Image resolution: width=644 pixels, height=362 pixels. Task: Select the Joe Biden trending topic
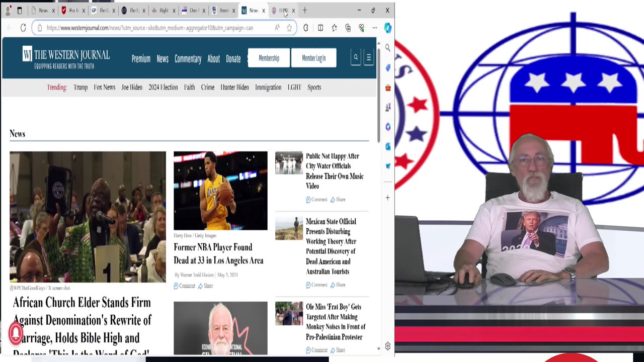click(132, 87)
